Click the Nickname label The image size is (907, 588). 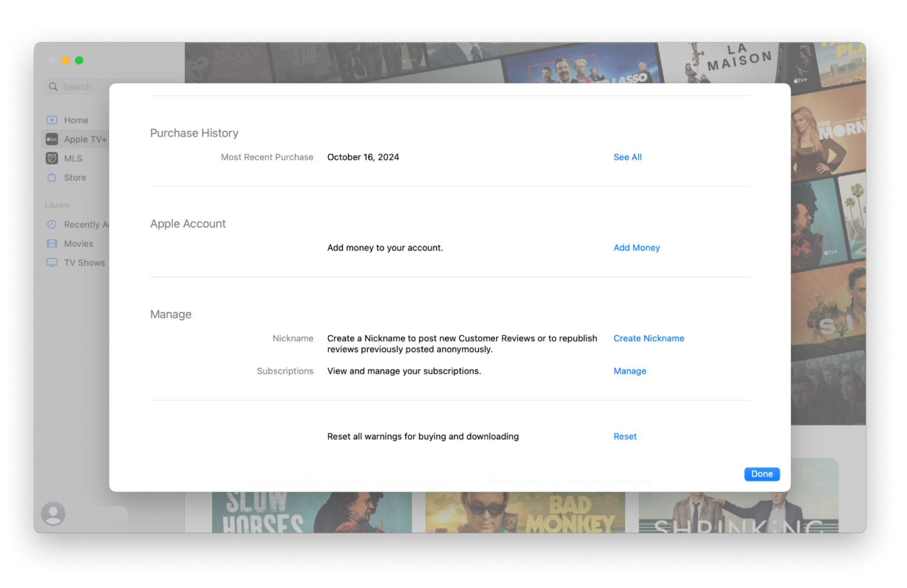[293, 339]
